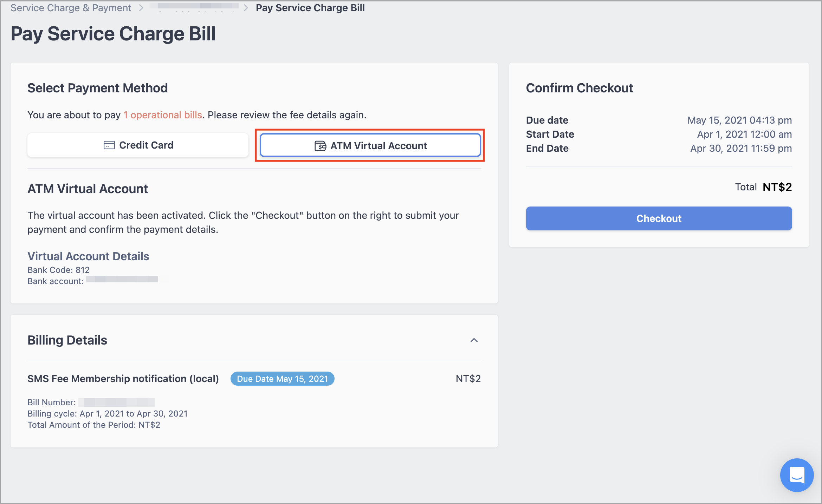The height and width of the screenshot is (504, 822).
Task: Click start date value Apr 1, 2021 12:00 am
Action: click(744, 134)
